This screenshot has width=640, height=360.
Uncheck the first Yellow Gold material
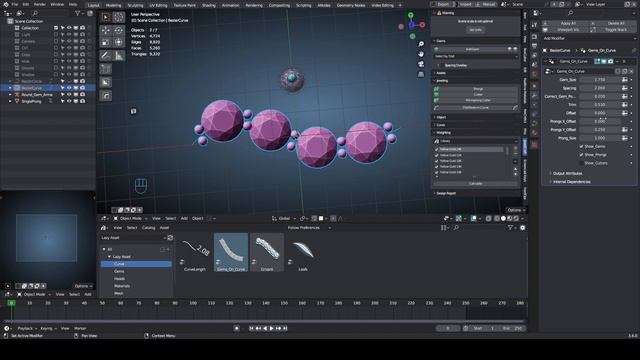(x=437, y=149)
